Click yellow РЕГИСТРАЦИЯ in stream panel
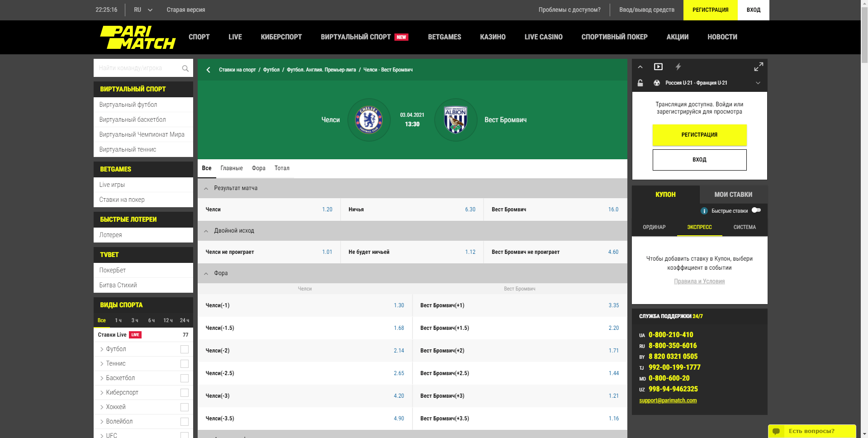This screenshot has width=868, height=438. point(699,135)
